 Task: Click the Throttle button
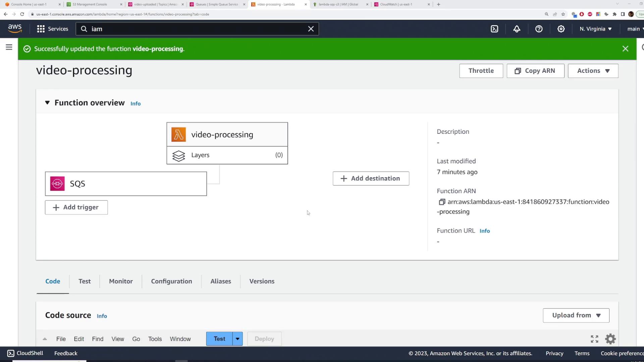481,71
